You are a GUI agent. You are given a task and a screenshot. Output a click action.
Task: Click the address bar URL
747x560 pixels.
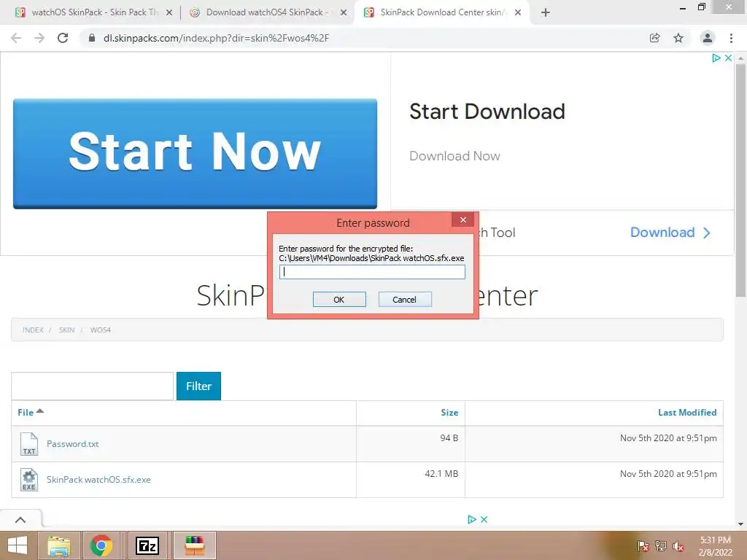pyautogui.click(x=216, y=38)
